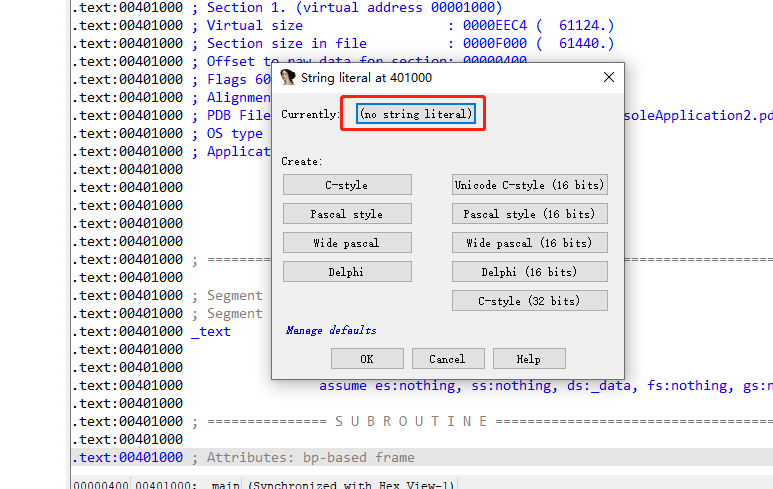
Task: Select Wide pascal string type
Action: tap(347, 243)
